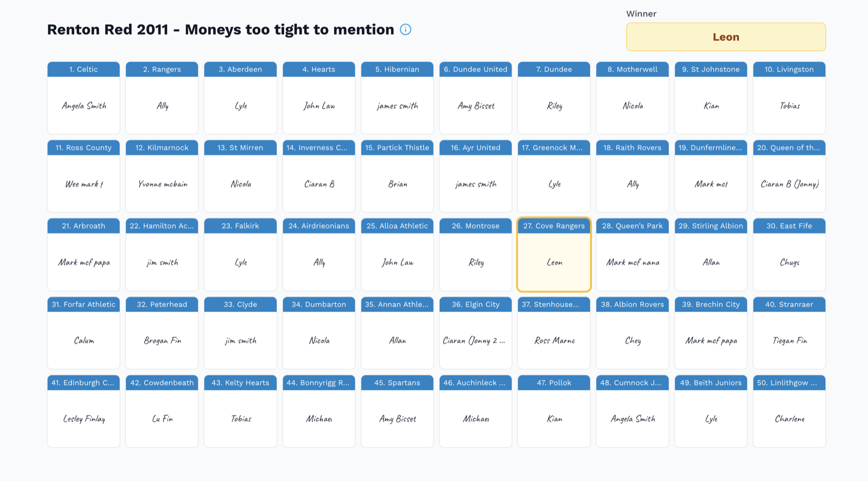Select the 45. Spartans card
The width and height of the screenshot is (868, 481).
click(x=397, y=411)
